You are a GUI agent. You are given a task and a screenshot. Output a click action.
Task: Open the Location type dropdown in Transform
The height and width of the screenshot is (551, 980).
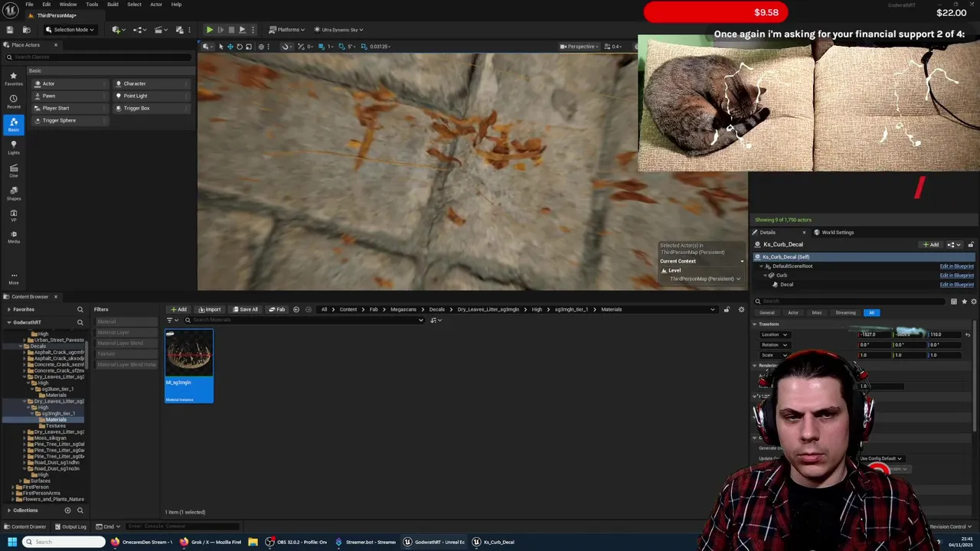[774, 334]
